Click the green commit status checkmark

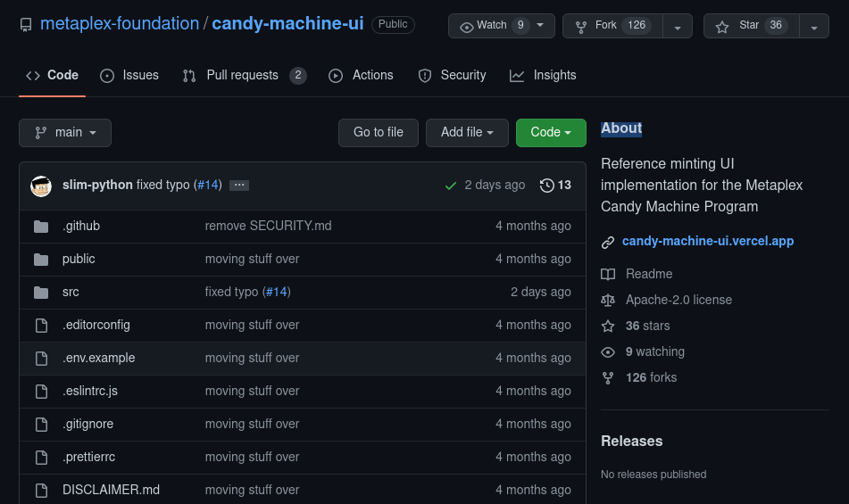tap(451, 186)
